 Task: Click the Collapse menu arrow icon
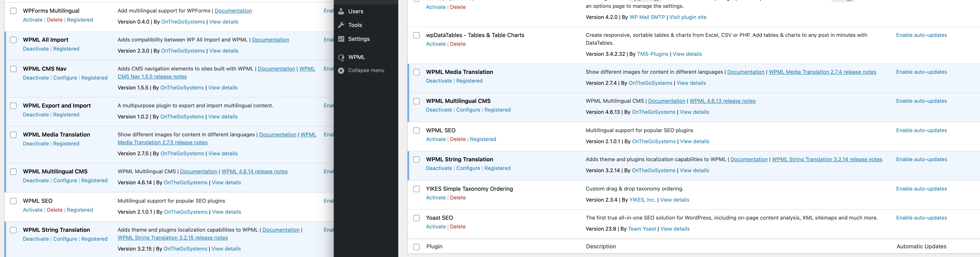click(341, 70)
